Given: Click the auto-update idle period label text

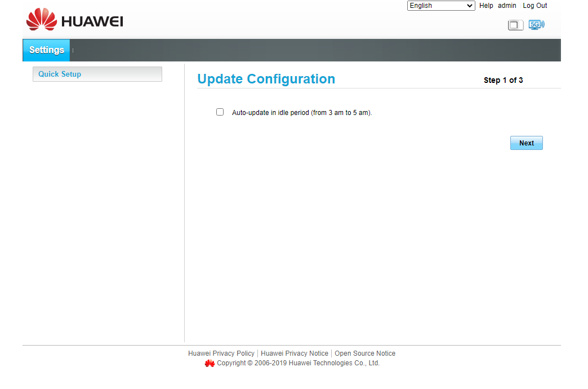Looking at the screenshot, I should [302, 113].
